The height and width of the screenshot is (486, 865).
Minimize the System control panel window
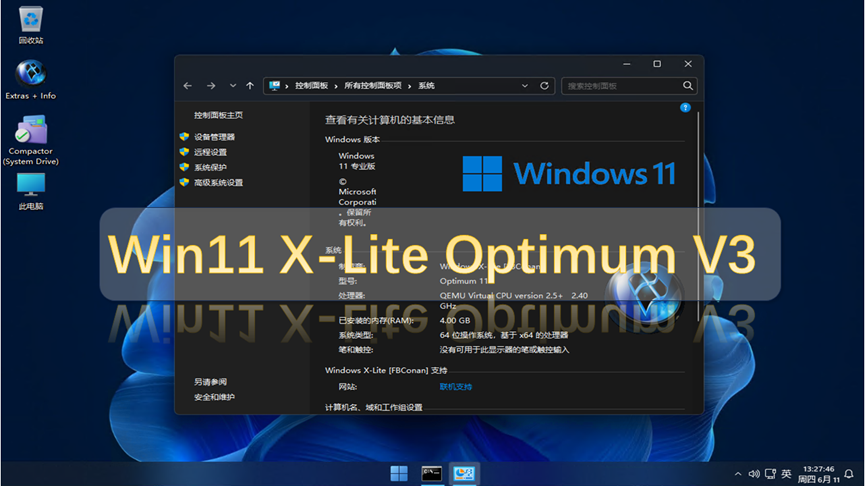(627, 64)
